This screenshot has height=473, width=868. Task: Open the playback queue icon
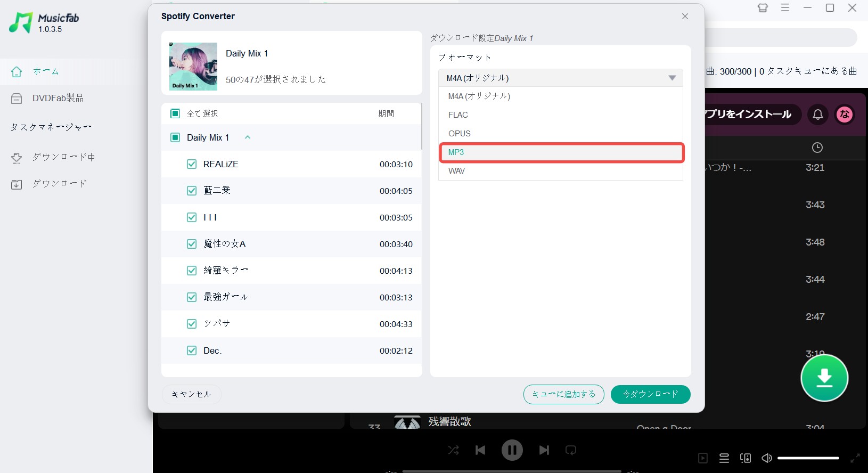[x=724, y=458]
